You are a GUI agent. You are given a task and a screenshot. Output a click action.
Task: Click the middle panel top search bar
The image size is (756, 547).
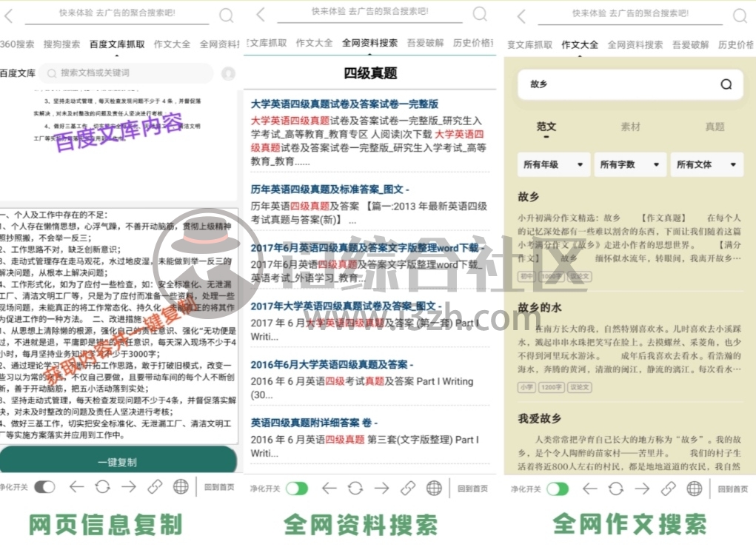tap(369, 12)
